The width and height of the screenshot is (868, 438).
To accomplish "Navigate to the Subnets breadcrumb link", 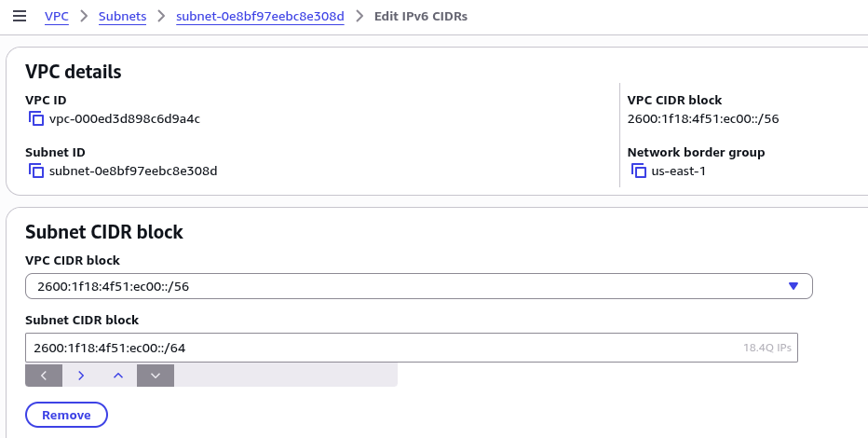I will point(122,16).
